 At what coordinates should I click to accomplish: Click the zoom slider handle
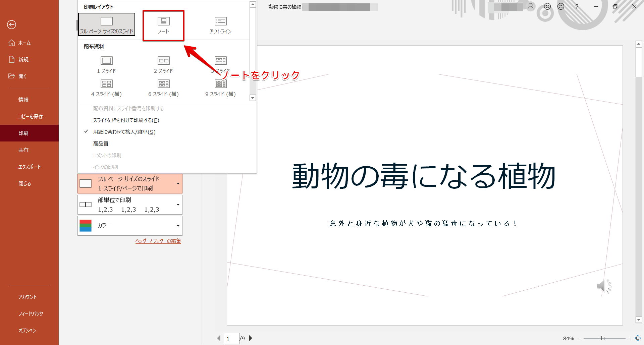pos(601,339)
